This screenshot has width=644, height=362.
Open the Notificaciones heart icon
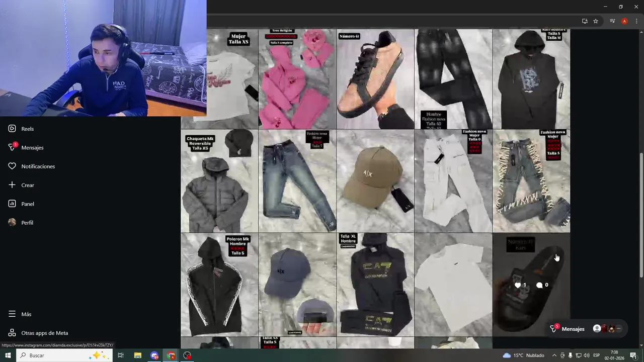(12, 166)
